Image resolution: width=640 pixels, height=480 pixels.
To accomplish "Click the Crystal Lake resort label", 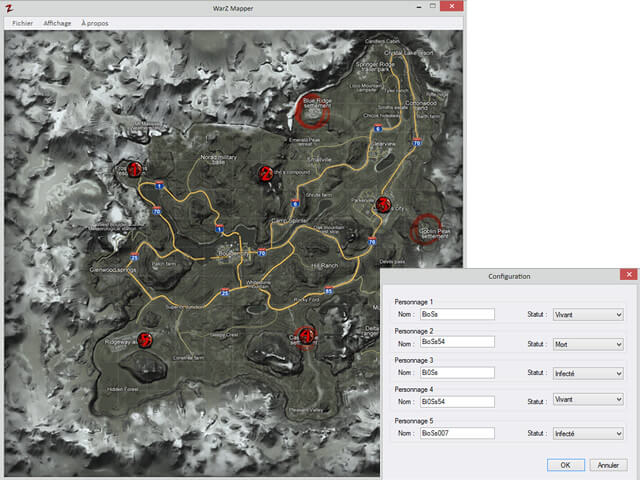I will click(409, 53).
